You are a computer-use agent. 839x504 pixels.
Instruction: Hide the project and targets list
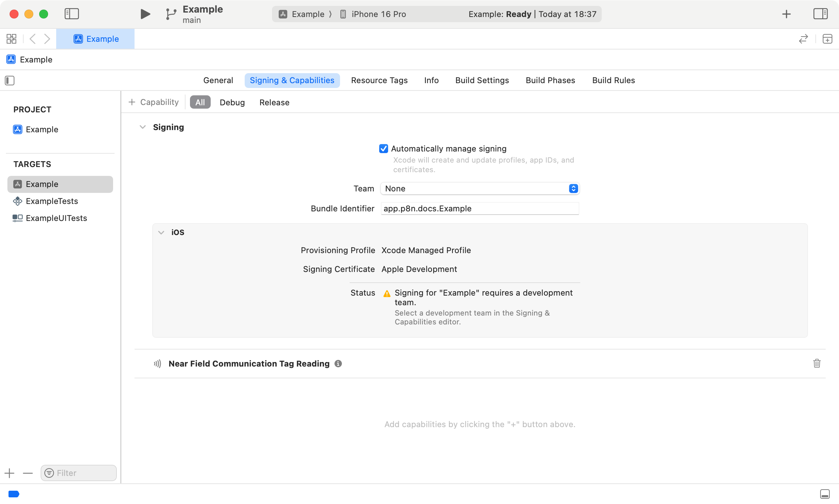click(x=10, y=81)
